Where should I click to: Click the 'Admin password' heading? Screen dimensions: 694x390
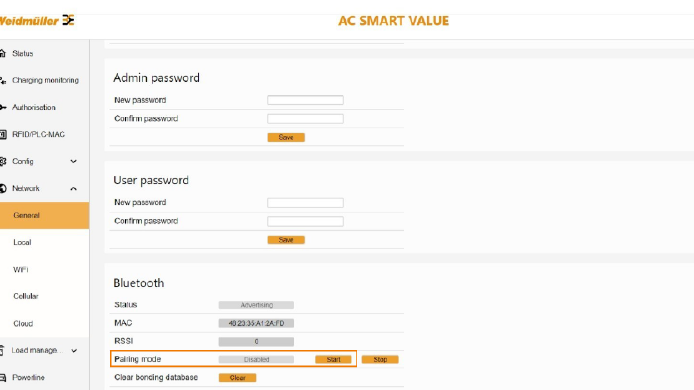point(156,78)
